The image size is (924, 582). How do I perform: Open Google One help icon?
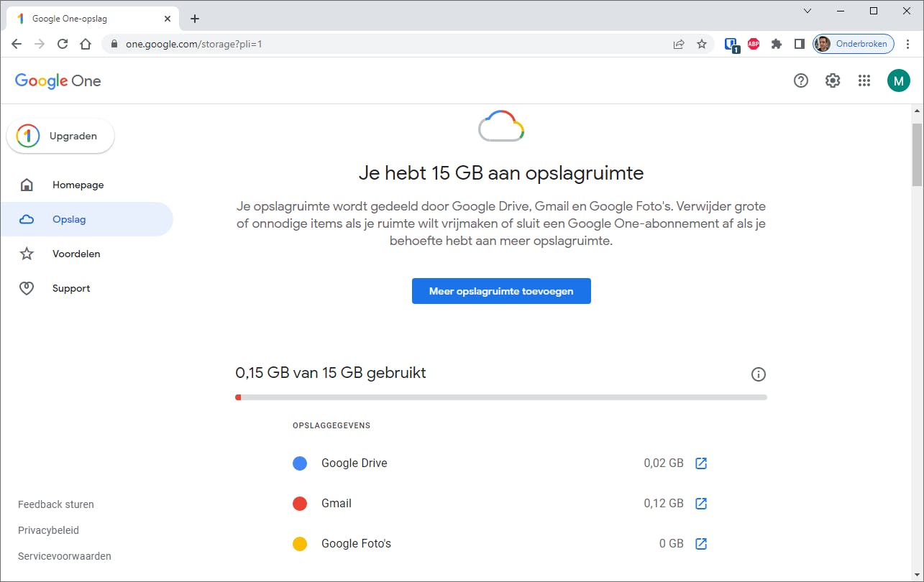click(x=801, y=80)
